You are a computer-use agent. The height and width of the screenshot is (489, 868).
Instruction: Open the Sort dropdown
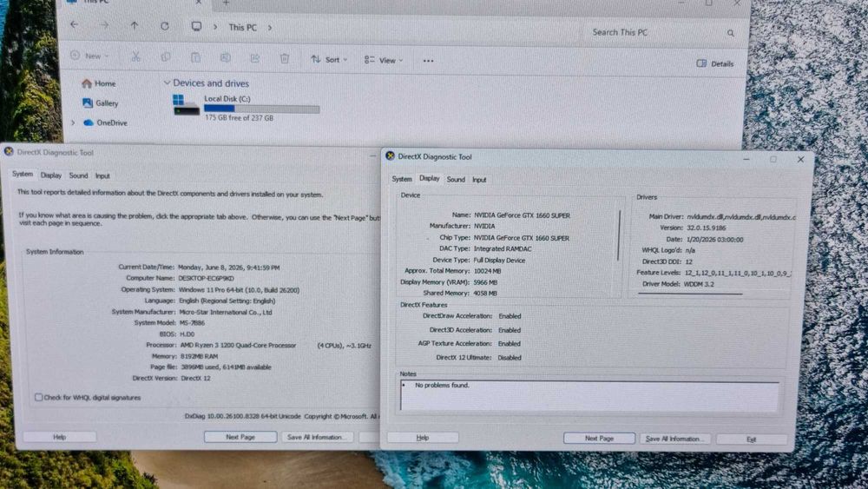(x=329, y=59)
